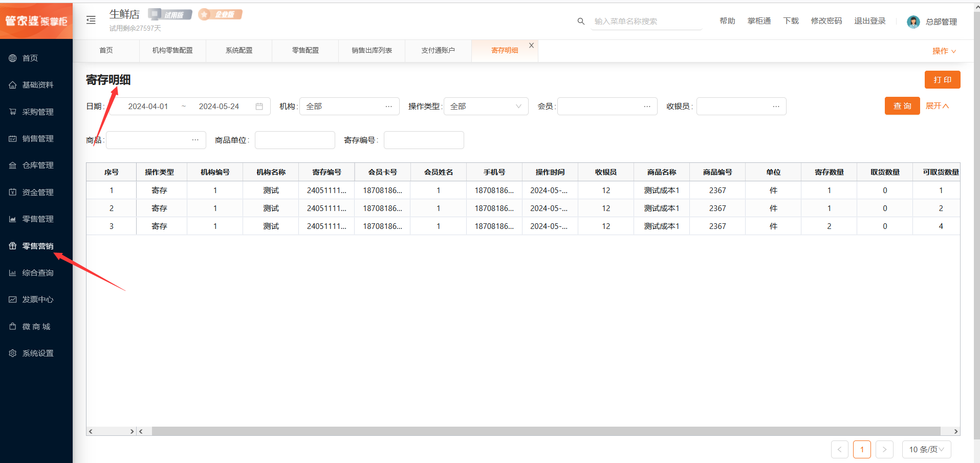Open the 商品 selector ellipsis
Viewport: 980px width, 463px height.
[195, 140]
